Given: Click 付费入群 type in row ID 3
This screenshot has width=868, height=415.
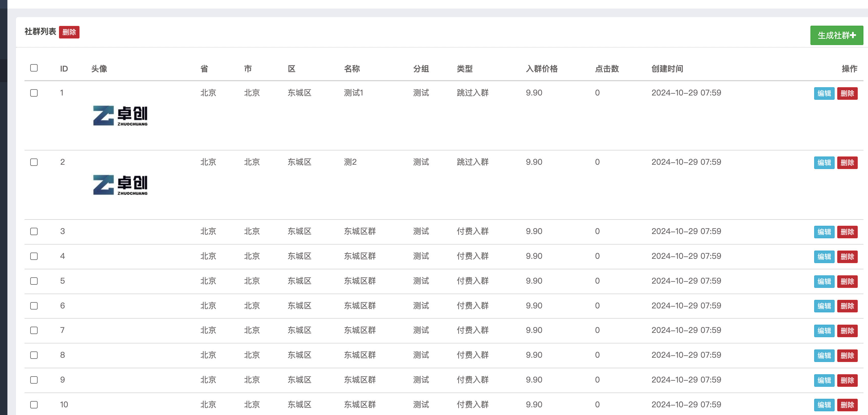Looking at the screenshot, I should (x=472, y=231).
